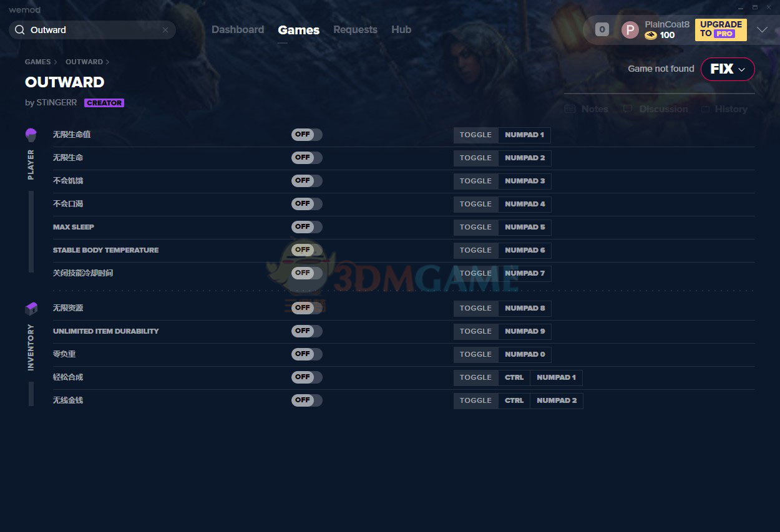This screenshot has height=532, width=780.
Task: Enable the 无限生命 cheat toggle
Action: coord(306,158)
